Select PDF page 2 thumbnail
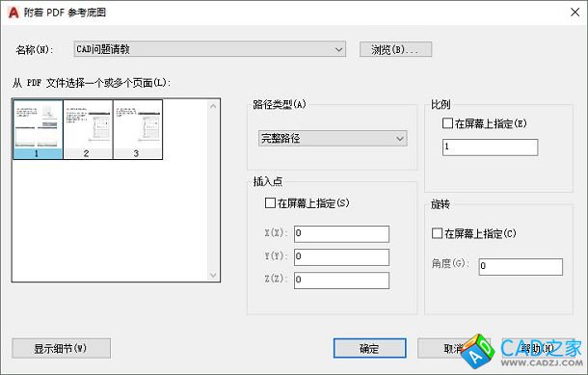The image size is (588, 375). pyautogui.click(x=88, y=129)
